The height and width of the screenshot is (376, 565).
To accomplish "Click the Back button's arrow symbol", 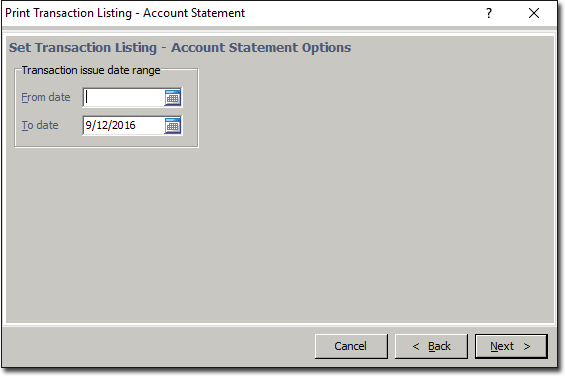I will [416, 346].
